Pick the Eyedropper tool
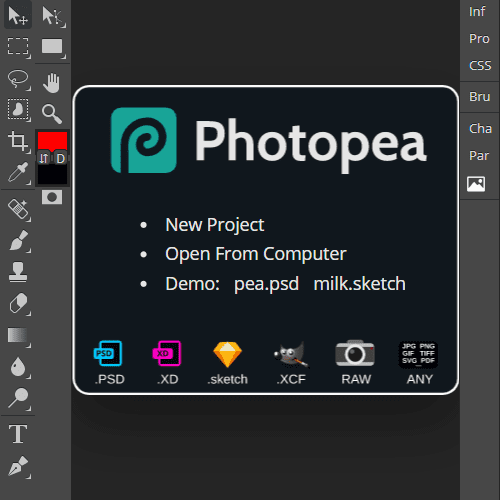500x500 pixels. pyautogui.click(x=18, y=172)
